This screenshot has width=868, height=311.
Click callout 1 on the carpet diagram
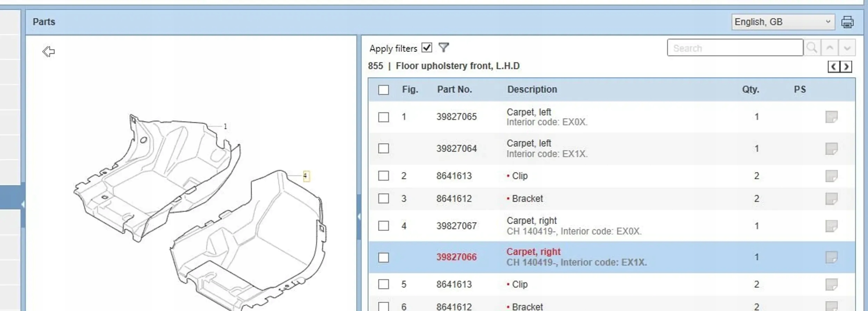[x=225, y=126]
